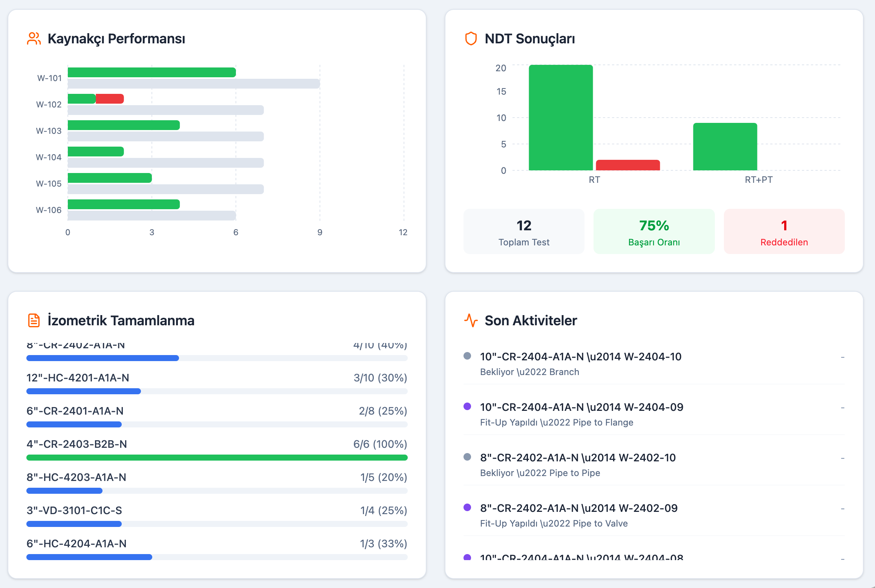Click the 3/10 (30%) completion value
The image size is (875, 588).
pyautogui.click(x=380, y=378)
